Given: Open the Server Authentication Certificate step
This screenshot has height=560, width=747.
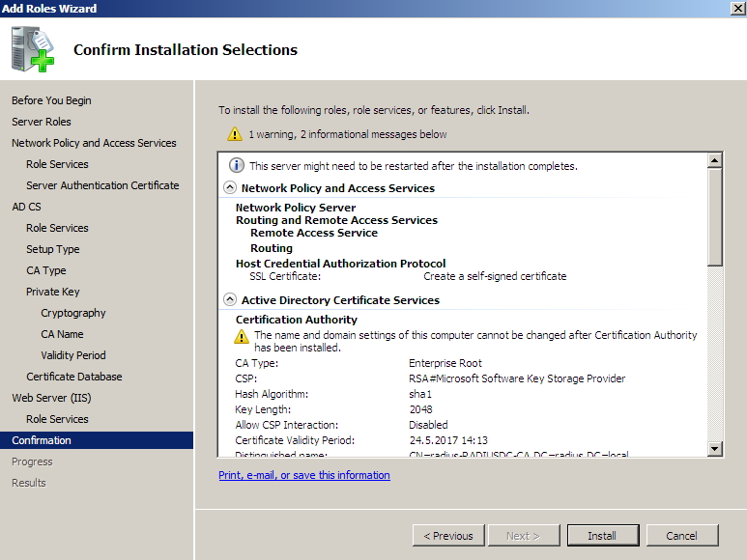Looking at the screenshot, I should [x=102, y=185].
